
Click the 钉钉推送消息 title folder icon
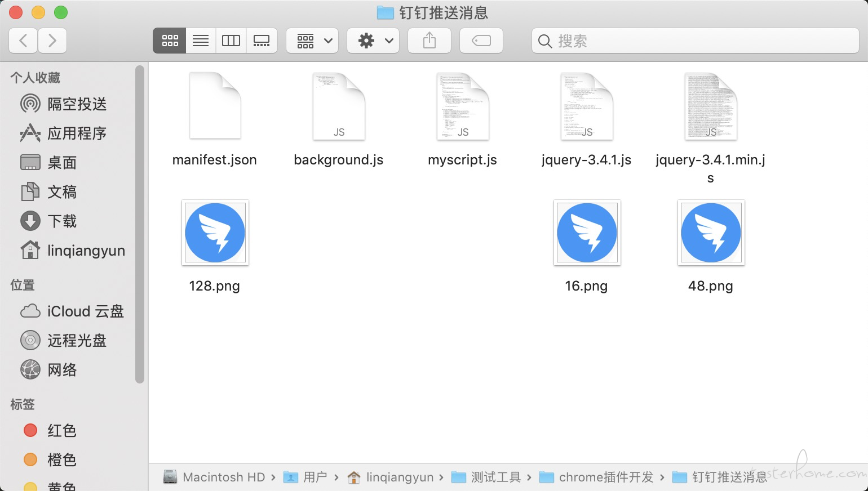pyautogui.click(x=386, y=12)
